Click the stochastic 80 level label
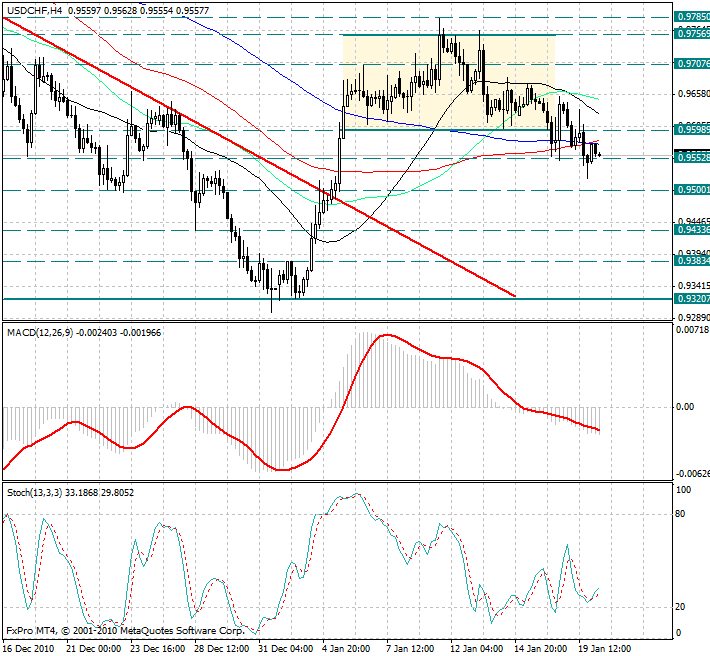This screenshot has width=710, height=656. 680,514
